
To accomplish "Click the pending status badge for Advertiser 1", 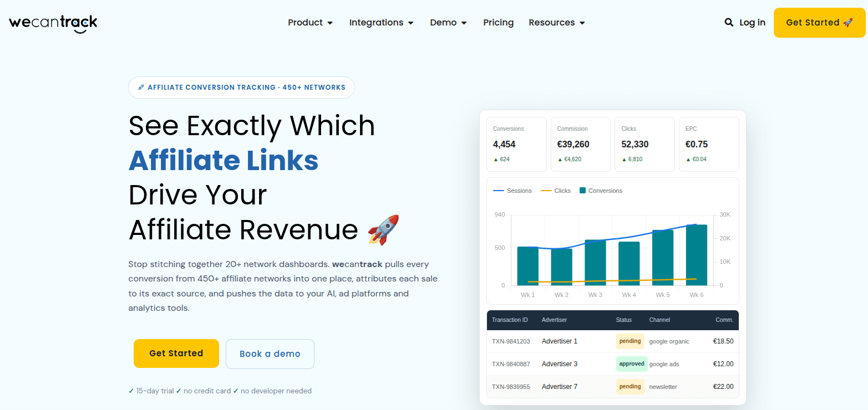I will pyautogui.click(x=630, y=341).
